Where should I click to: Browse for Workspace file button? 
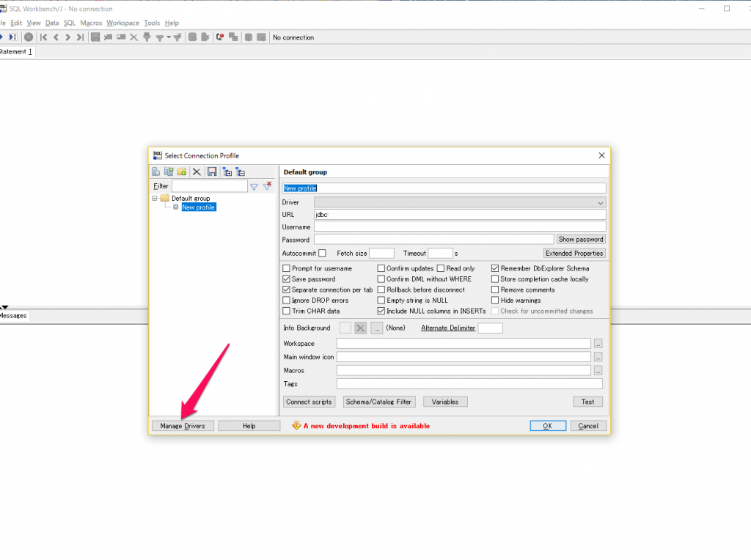tap(598, 344)
